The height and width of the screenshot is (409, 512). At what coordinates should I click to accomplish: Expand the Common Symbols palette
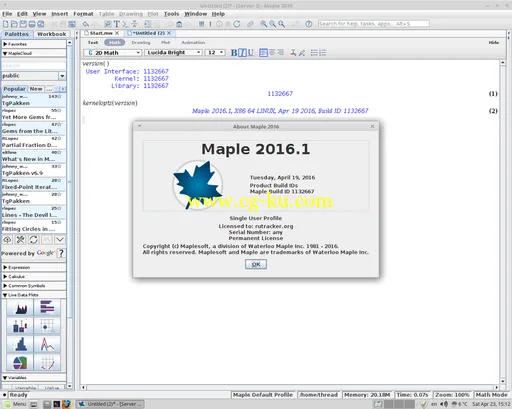click(33, 286)
